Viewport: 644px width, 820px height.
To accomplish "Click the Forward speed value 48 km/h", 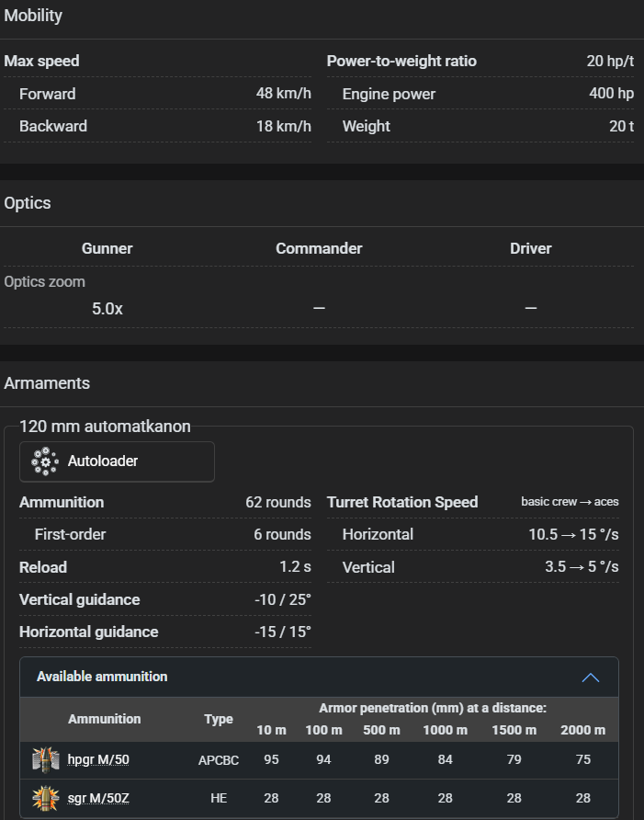I will click(x=284, y=94).
